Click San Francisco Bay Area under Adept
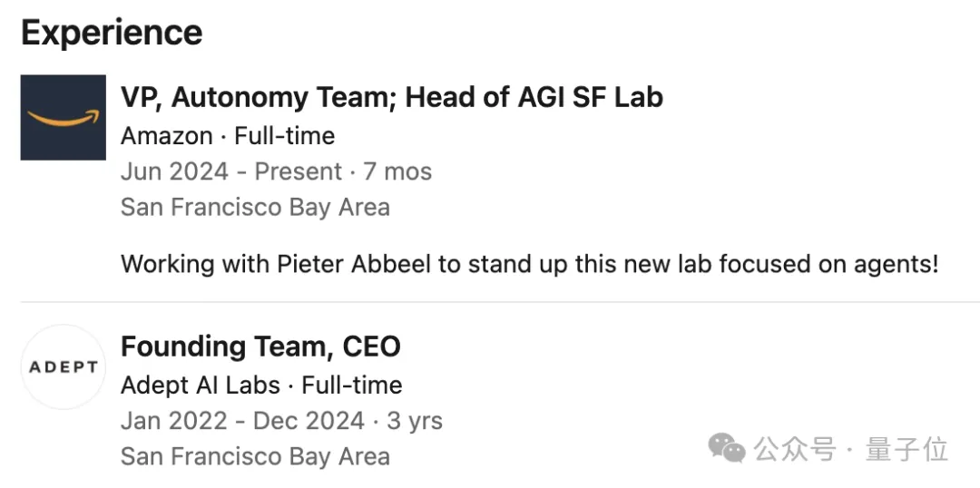 point(255,456)
